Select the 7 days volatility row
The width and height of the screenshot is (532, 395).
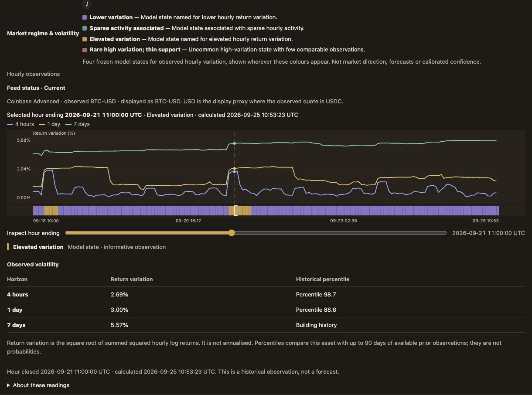click(x=266, y=325)
